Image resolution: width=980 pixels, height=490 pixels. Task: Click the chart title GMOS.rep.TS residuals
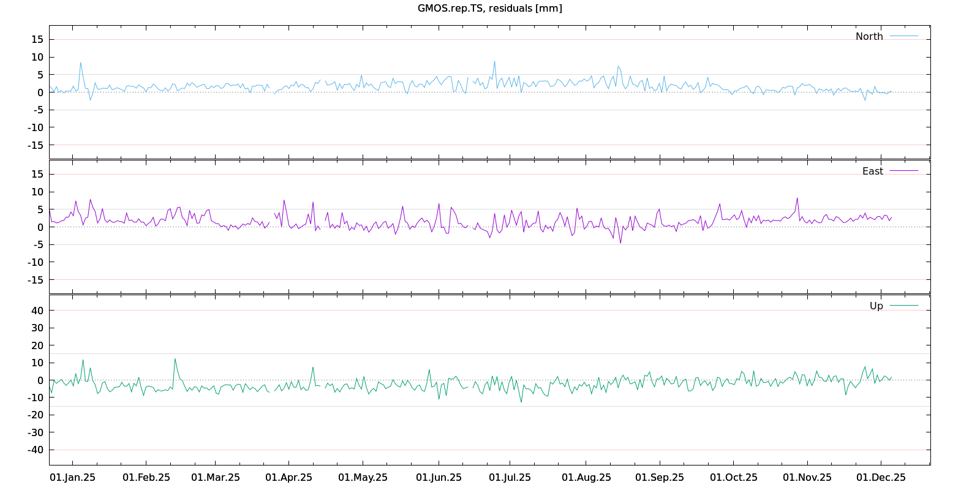[x=489, y=9]
